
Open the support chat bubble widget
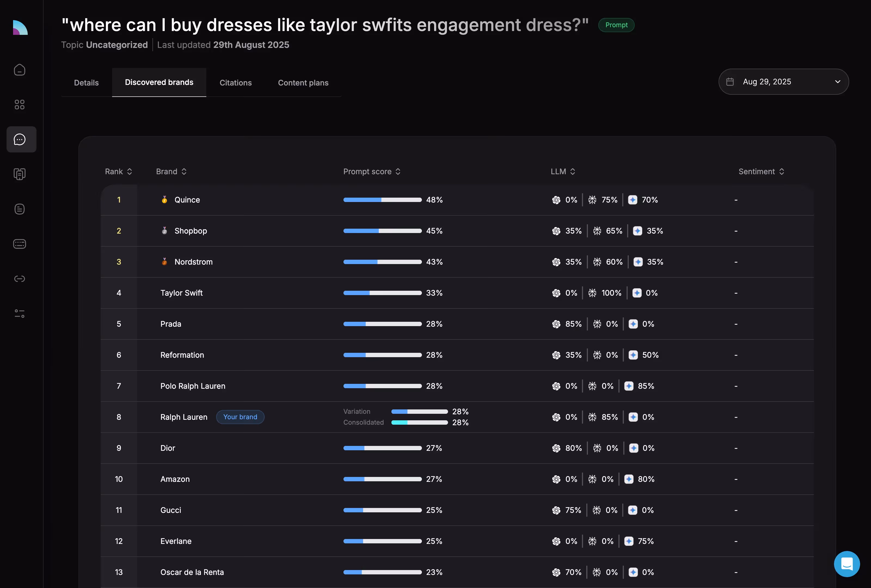[847, 564]
